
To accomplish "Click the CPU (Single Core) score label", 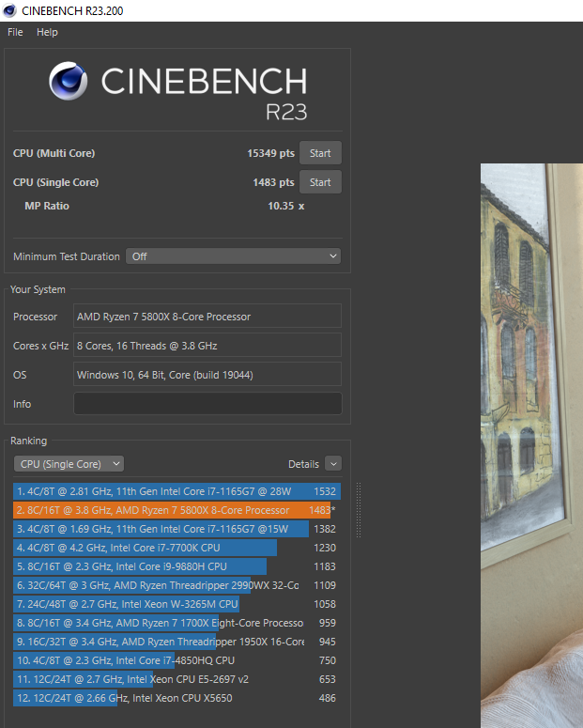I will (55, 182).
